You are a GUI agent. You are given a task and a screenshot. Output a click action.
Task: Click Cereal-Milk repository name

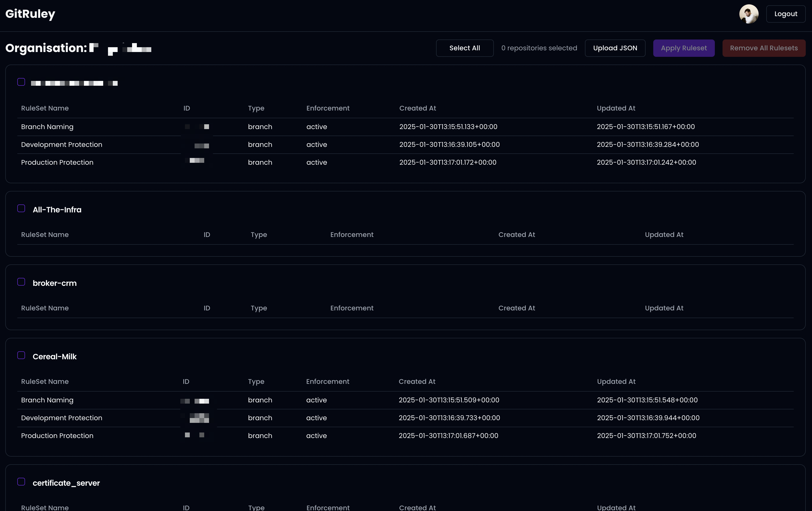pyautogui.click(x=55, y=356)
